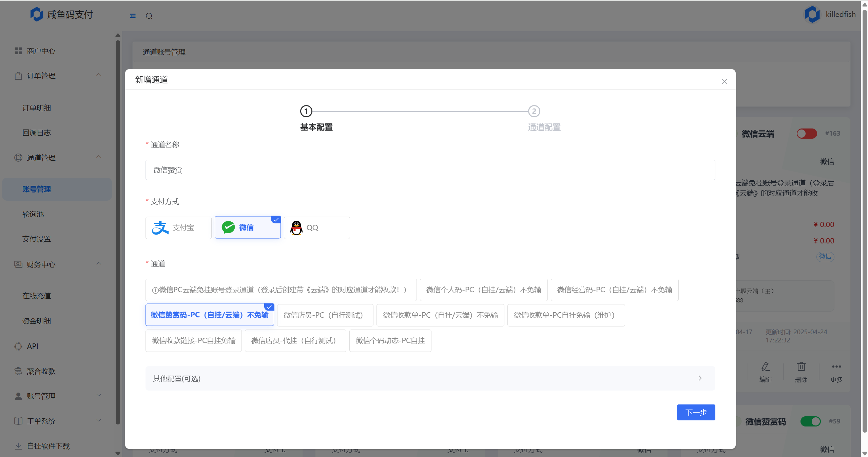Click the sidebar scroll down arrow
The width and height of the screenshot is (868, 457).
tap(118, 453)
